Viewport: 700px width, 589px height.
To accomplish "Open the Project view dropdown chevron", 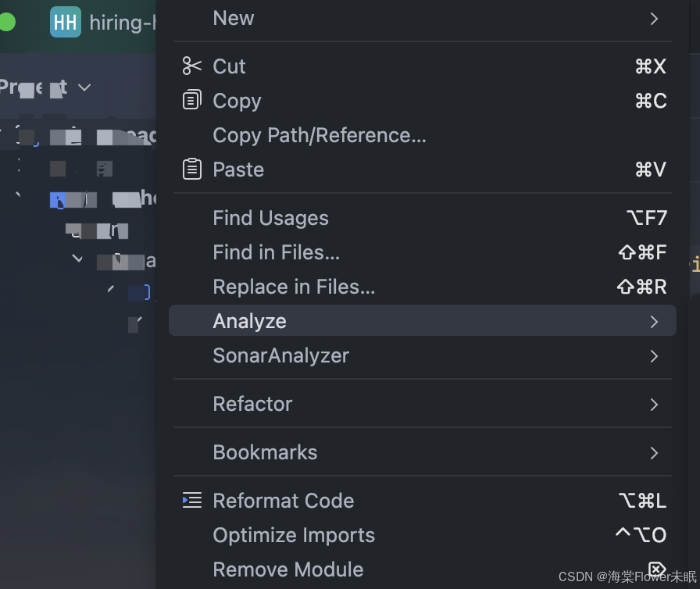I will tap(84, 87).
